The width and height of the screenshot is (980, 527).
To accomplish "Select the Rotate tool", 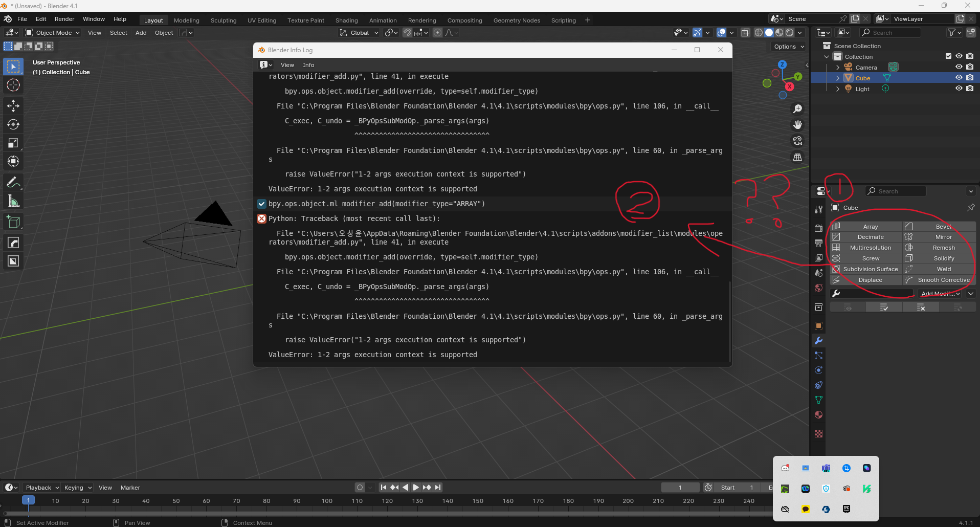I will (x=13, y=124).
